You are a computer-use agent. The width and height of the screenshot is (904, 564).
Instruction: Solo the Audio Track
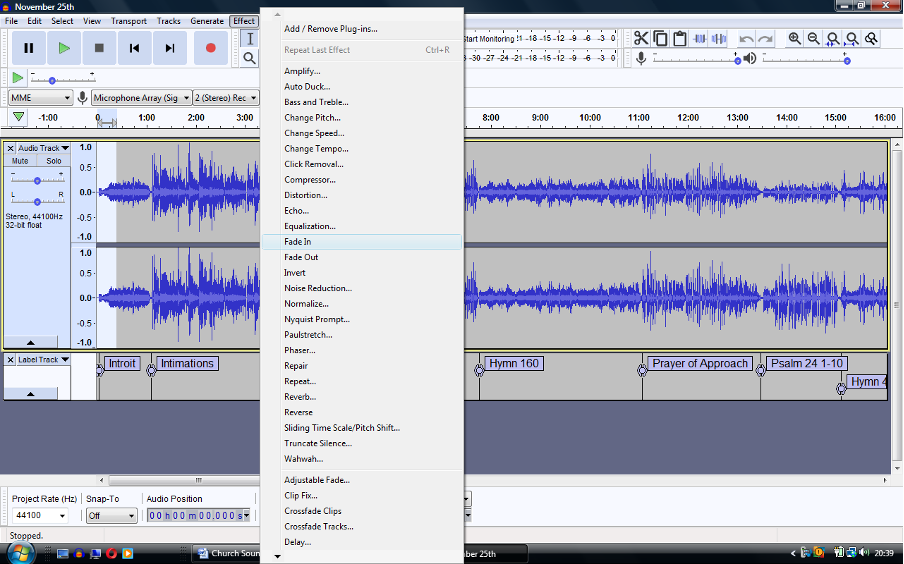tap(54, 161)
